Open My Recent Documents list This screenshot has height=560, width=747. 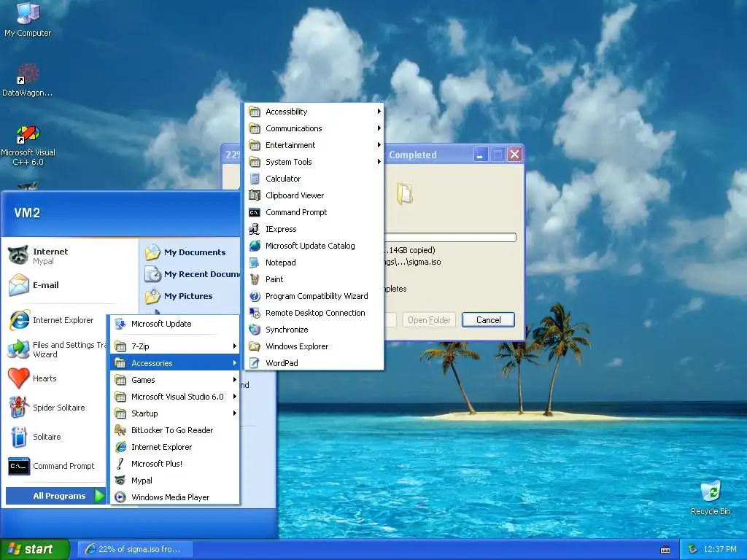191,274
